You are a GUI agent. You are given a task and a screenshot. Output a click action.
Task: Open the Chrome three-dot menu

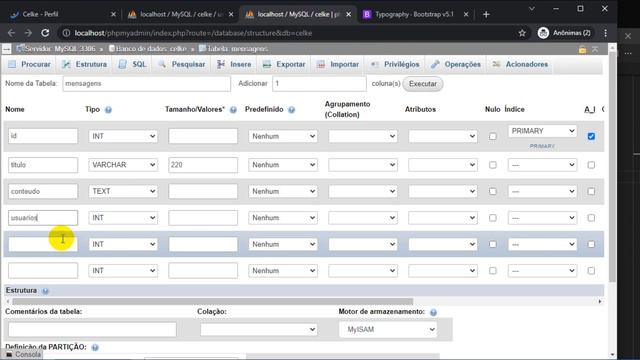[605, 33]
